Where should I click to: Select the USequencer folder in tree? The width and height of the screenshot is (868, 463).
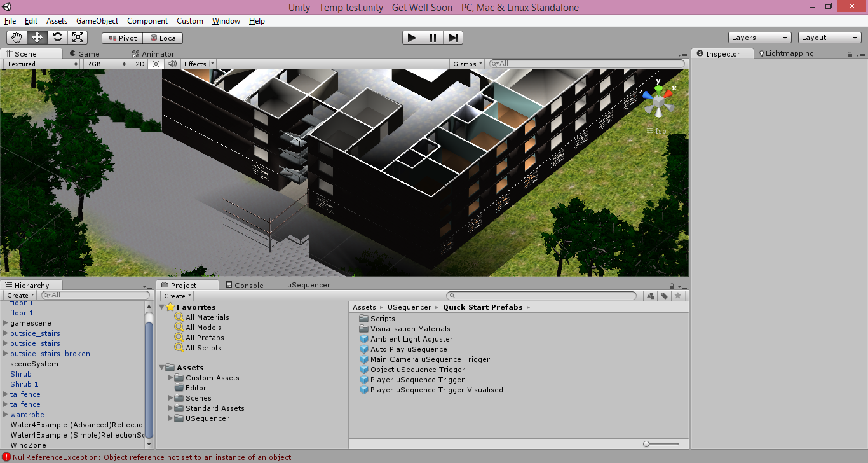point(207,418)
